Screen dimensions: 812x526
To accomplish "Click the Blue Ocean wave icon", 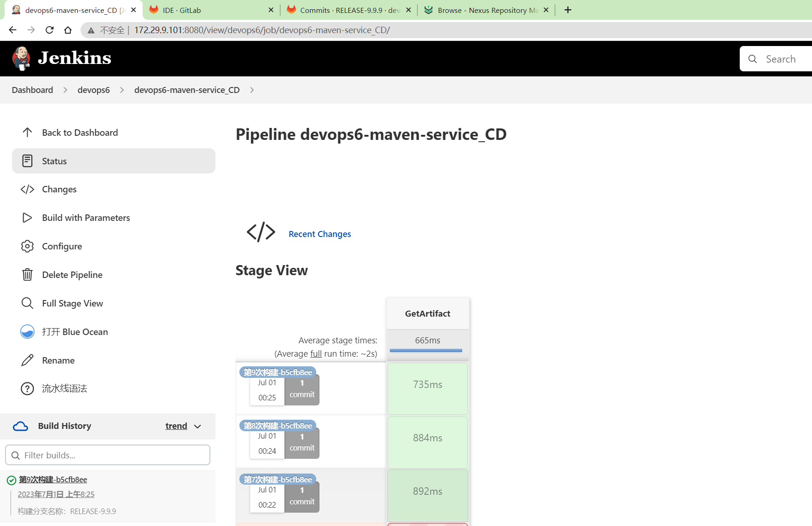I will [x=27, y=332].
